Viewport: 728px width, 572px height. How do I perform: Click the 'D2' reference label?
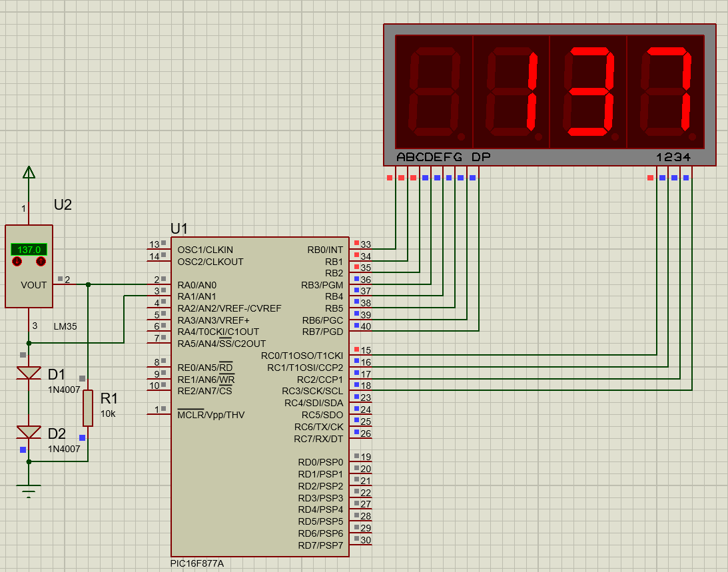tap(57, 433)
